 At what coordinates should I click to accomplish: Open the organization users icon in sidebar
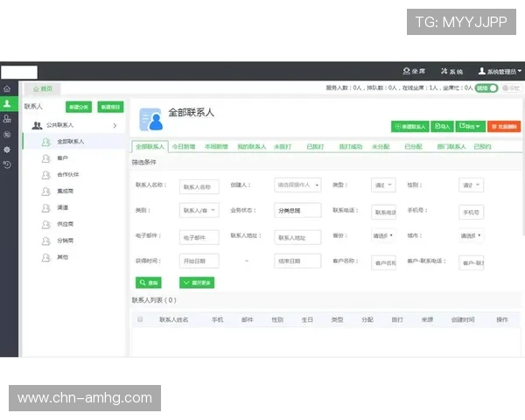click(7, 119)
